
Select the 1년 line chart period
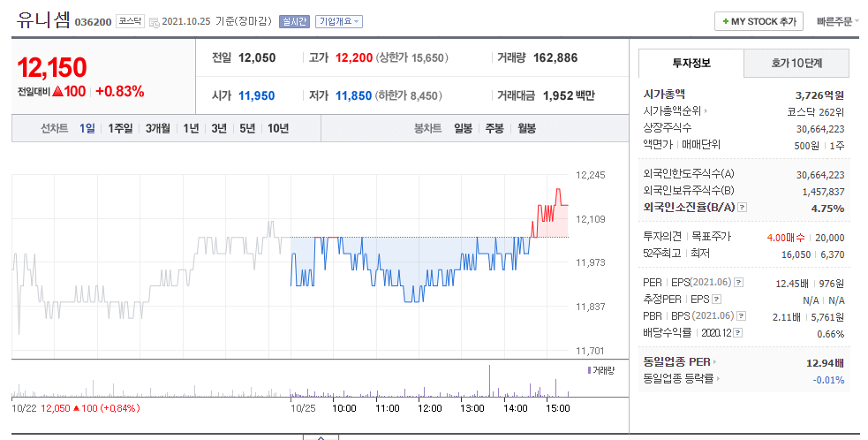[191, 129]
